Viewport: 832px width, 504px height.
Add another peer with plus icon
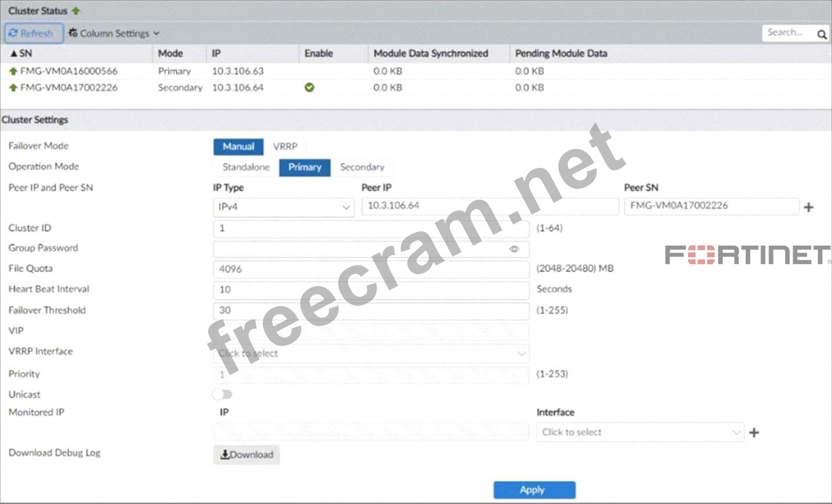click(809, 207)
